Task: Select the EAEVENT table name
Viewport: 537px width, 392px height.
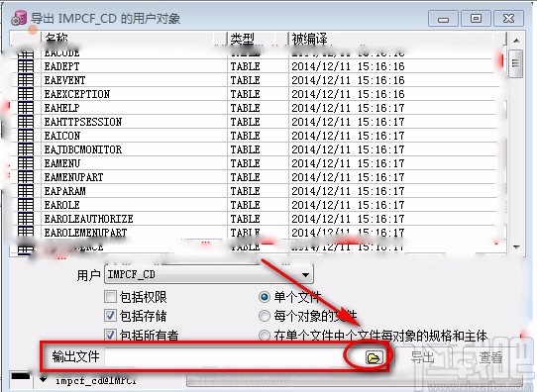Action: click(x=64, y=80)
